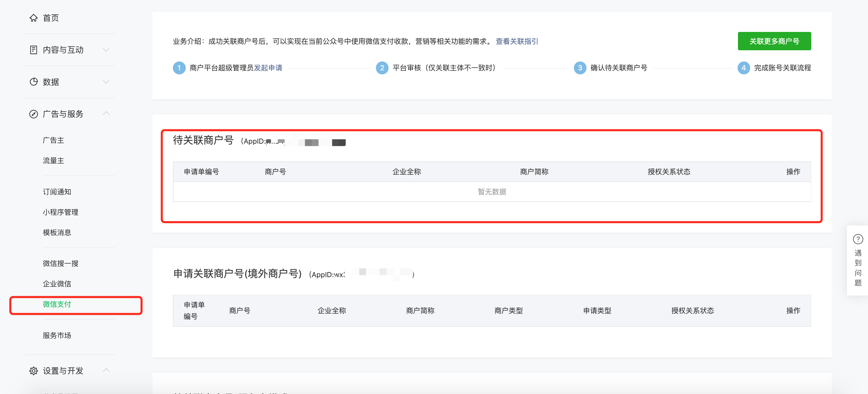This screenshot has height=394, width=868.
Task: Click the green 关联更多商户号 button
Action: (774, 41)
